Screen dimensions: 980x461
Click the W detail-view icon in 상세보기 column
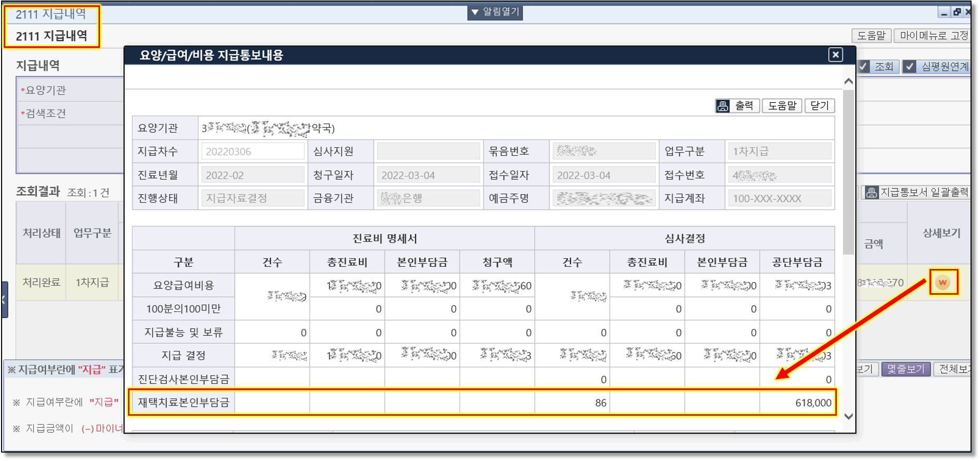[942, 283]
